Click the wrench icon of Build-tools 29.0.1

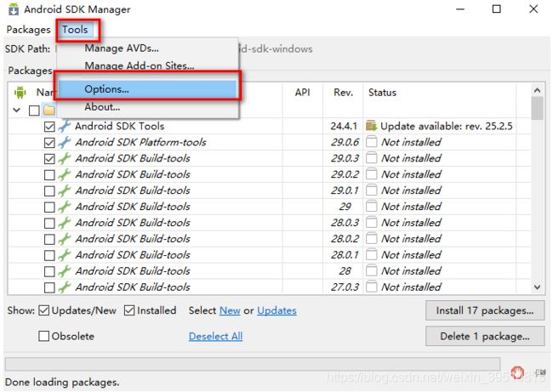(x=65, y=190)
